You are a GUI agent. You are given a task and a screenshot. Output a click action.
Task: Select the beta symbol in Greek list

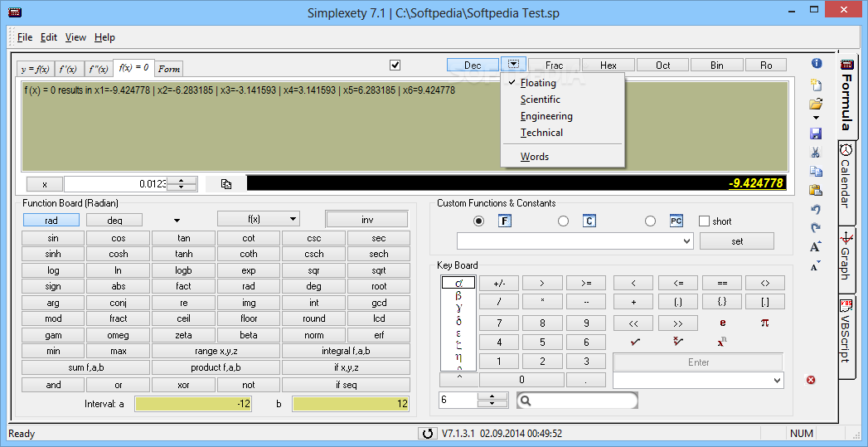point(458,296)
